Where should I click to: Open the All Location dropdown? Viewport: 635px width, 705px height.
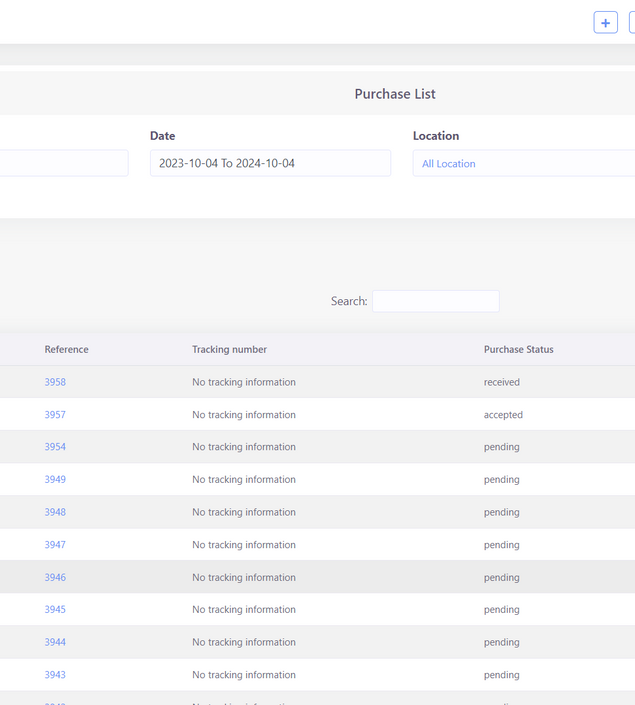click(x=523, y=163)
